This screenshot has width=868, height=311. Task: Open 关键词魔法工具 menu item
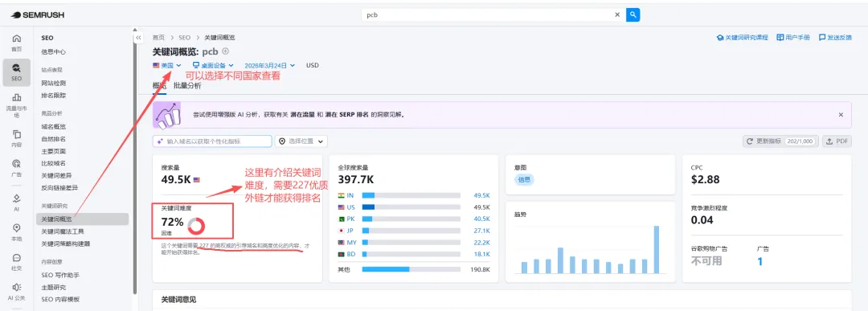[x=63, y=231]
